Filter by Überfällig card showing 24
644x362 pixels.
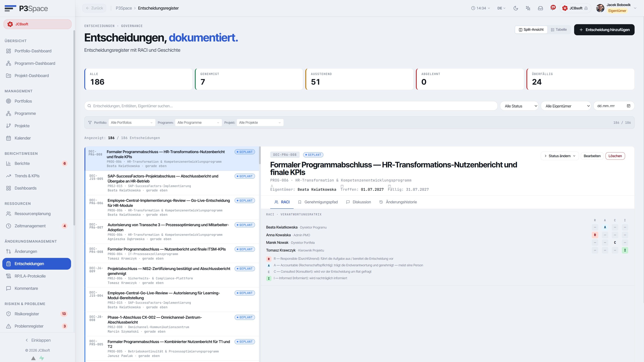pyautogui.click(x=580, y=79)
